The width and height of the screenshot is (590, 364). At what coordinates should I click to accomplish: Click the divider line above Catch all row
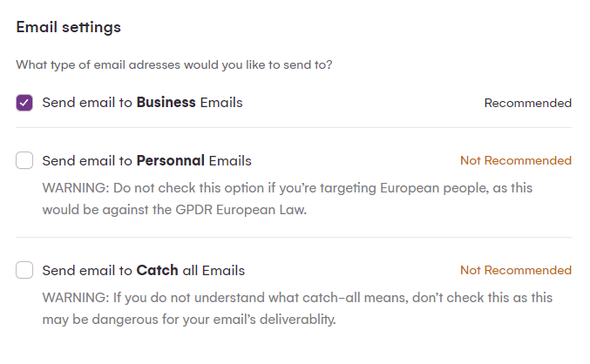click(294, 237)
